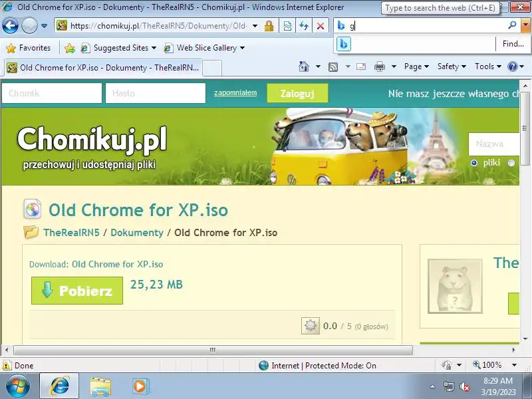532x399 pixels.
Task: Open the recent pages dropdown arrow
Action: tap(44, 26)
